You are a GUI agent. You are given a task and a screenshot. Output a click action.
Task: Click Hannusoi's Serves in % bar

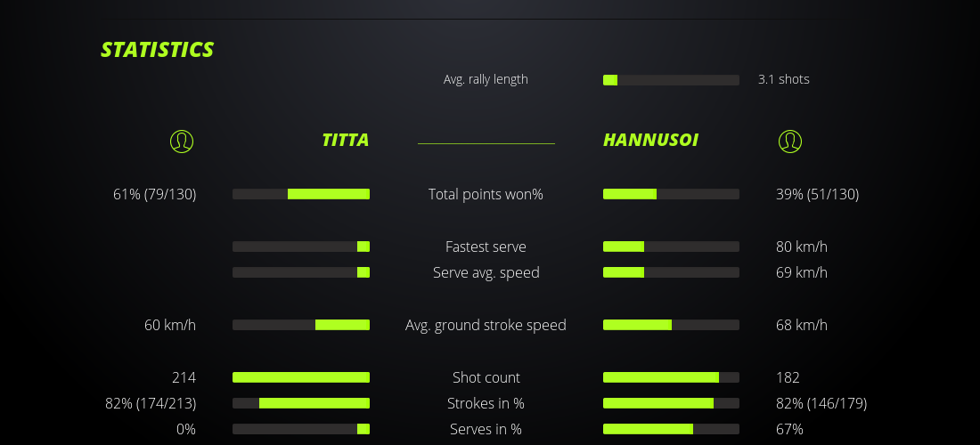[x=671, y=429]
